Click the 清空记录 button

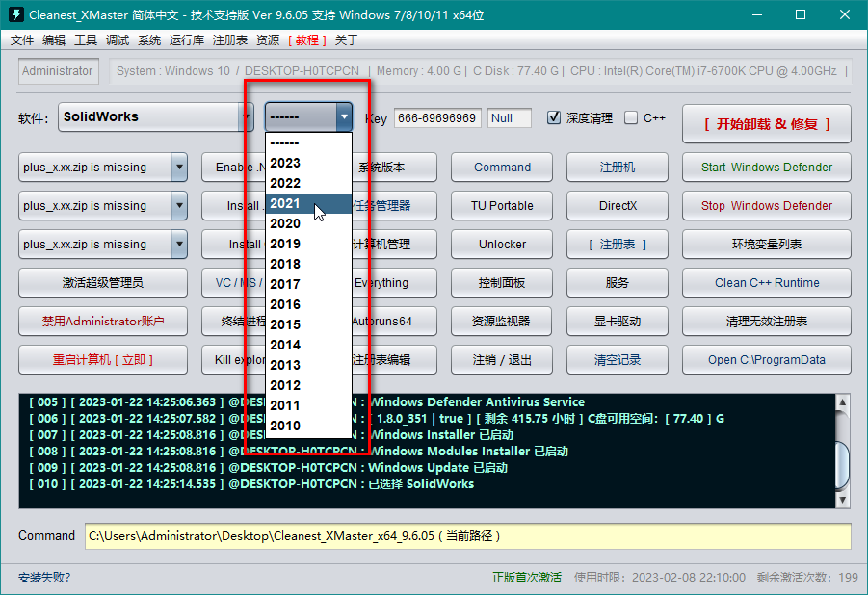(x=618, y=359)
